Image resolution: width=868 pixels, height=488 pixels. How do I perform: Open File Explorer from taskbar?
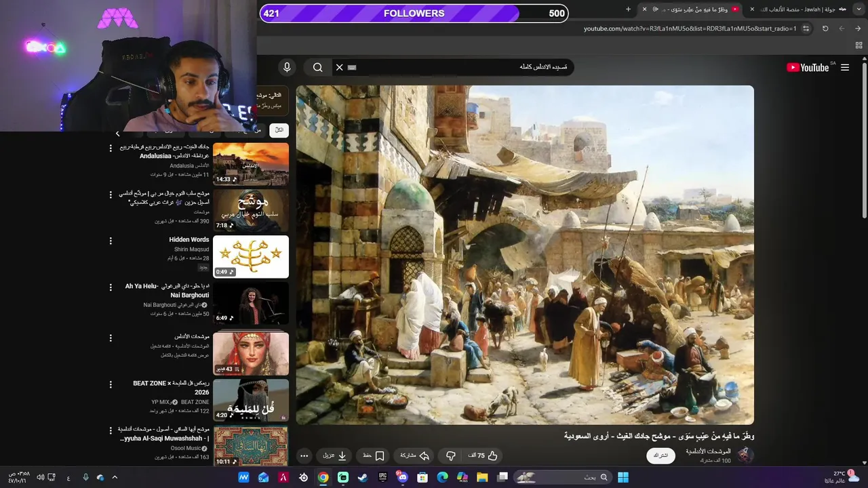tap(482, 477)
